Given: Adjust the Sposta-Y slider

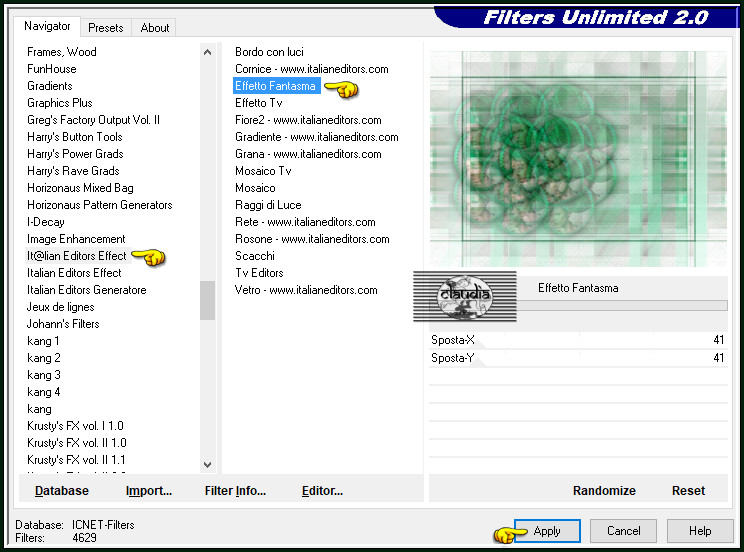Looking at the screenshot, I should coord(578,358).
